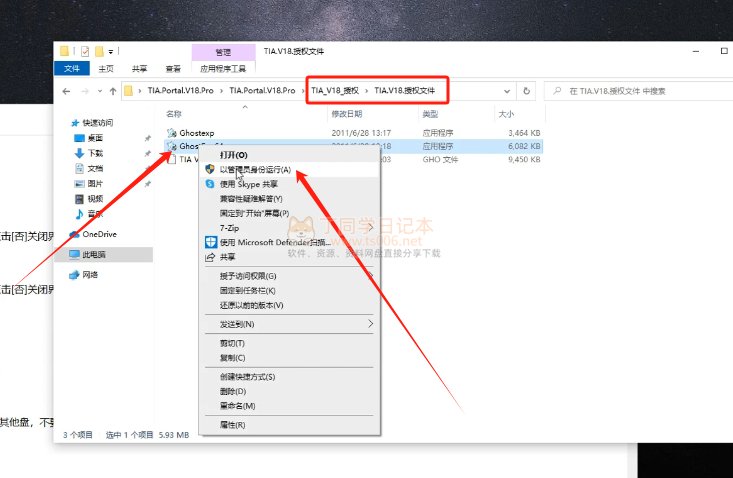Choose 删除 in the context menu

232,392
